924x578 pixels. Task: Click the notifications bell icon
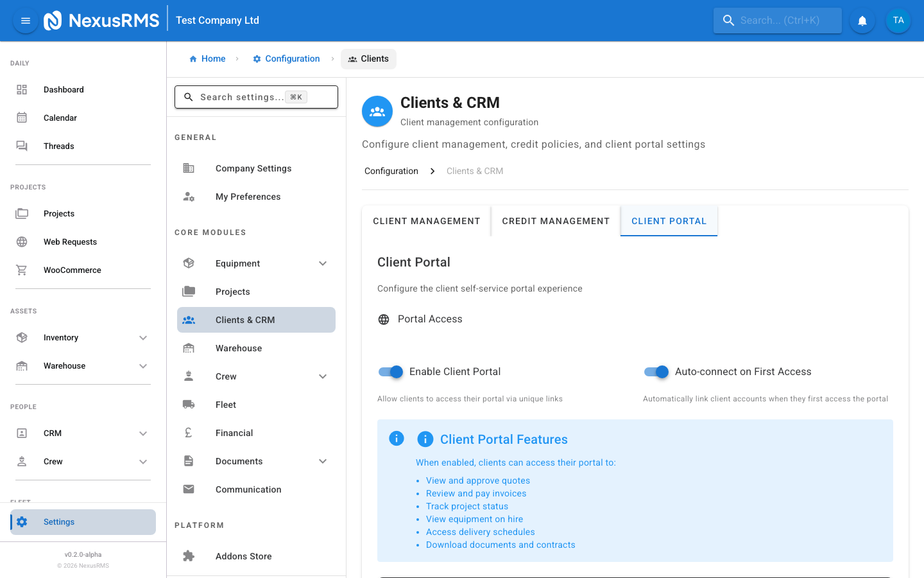[x=862, y=21]
